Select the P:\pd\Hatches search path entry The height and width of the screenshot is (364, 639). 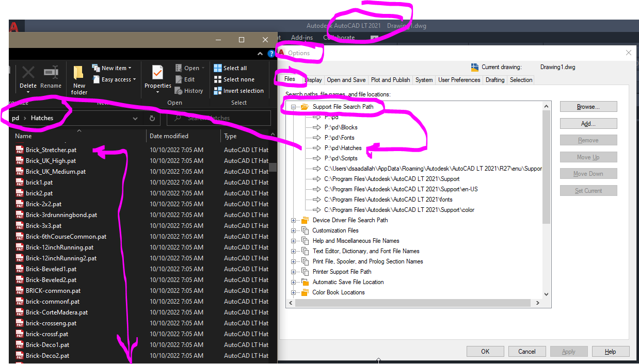[343, 148]
